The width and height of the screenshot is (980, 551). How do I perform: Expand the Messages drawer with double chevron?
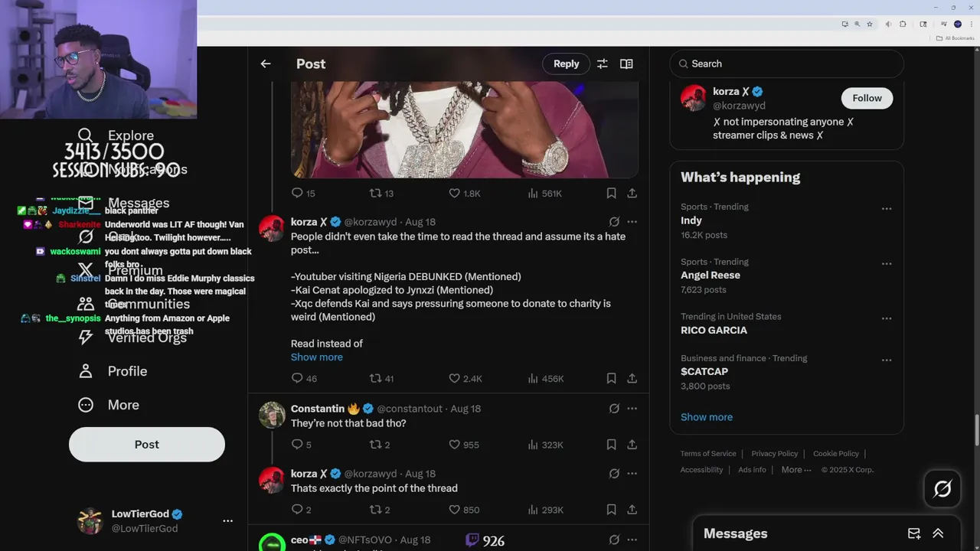(938, 533)
